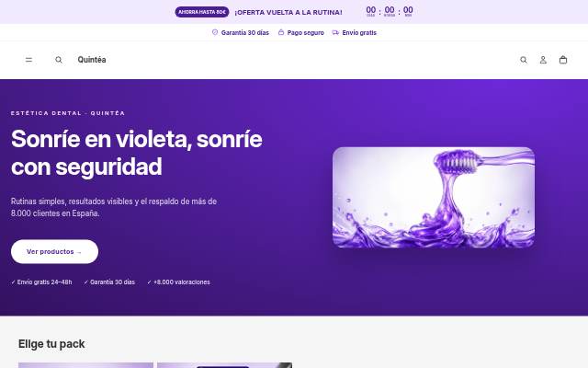Image resolution: width=588 pixels, height=368 pixels.
Task: Click the AHORRA HASTA 80€ badge
Action: (202, 12)
